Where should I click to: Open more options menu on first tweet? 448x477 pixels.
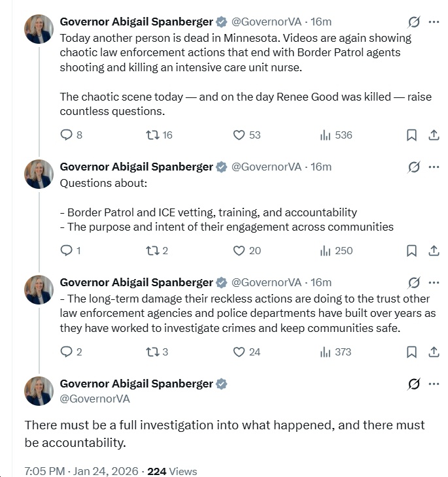pos(434,22)
